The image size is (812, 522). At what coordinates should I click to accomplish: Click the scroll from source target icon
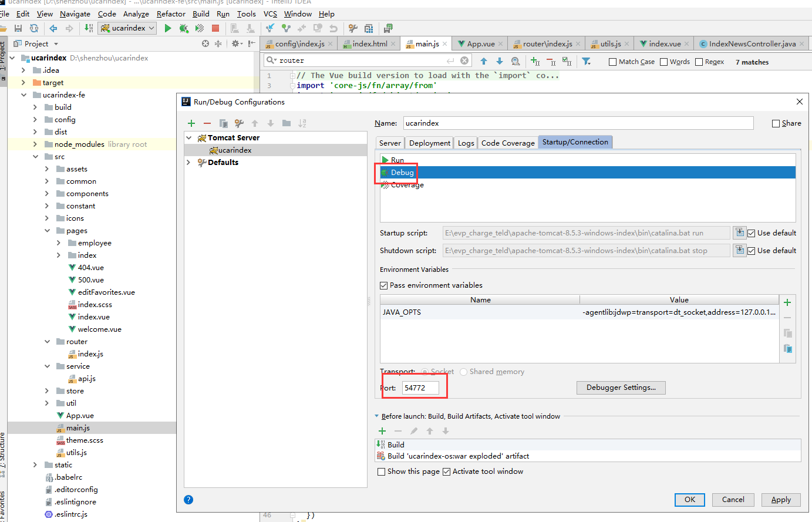point(205,43)
